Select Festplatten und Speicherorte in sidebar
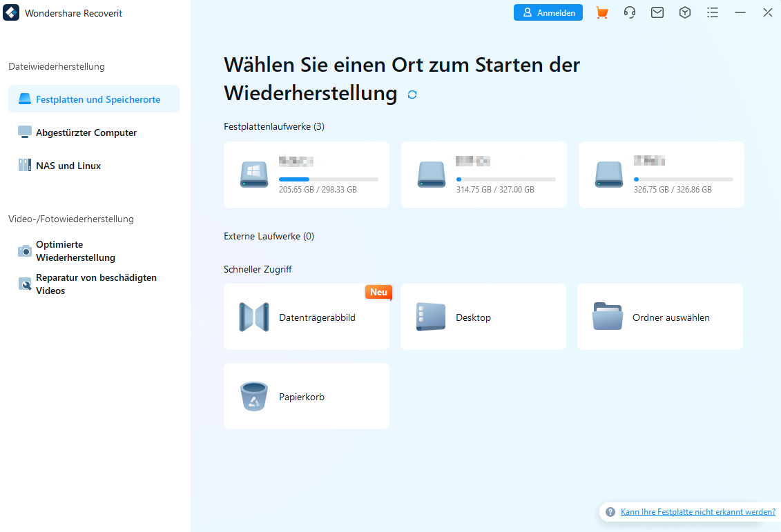Image resolution: width=781 pixels, height=532 pixels. [x=94, y=99]
